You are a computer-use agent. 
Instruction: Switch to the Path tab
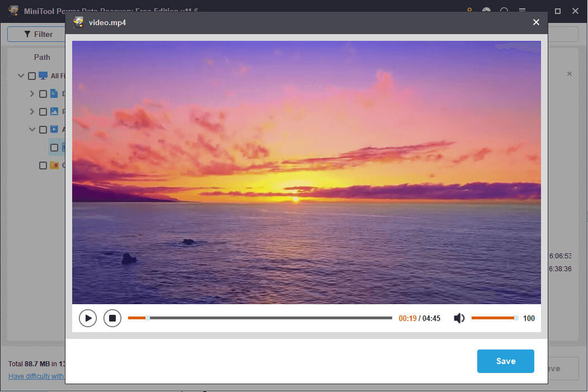coord(42,57)
